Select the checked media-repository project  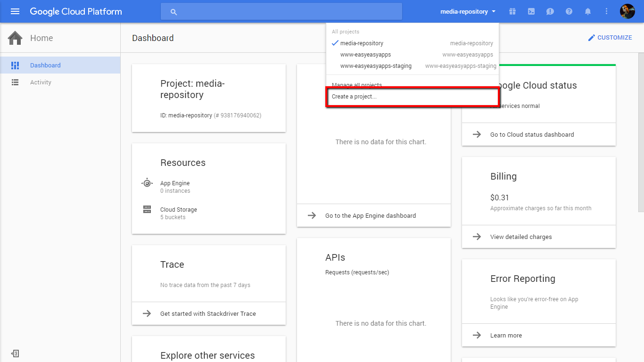[362, 43]
